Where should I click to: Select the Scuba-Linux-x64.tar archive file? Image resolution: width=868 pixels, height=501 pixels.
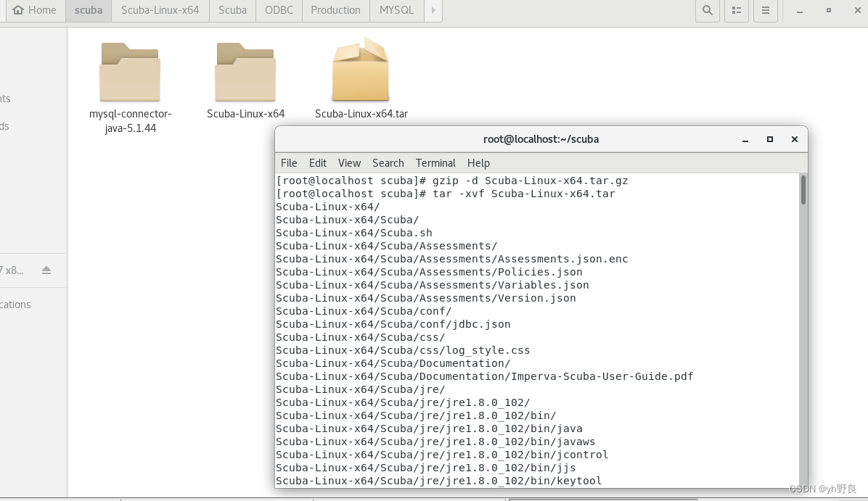(361, 69)
